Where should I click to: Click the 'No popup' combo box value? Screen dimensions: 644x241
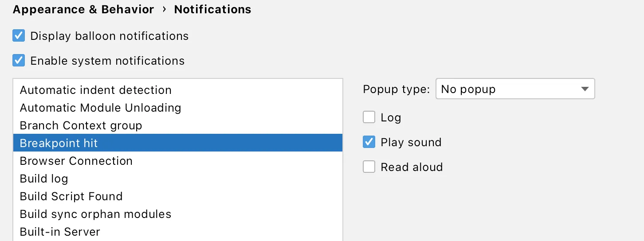[506, 89]
